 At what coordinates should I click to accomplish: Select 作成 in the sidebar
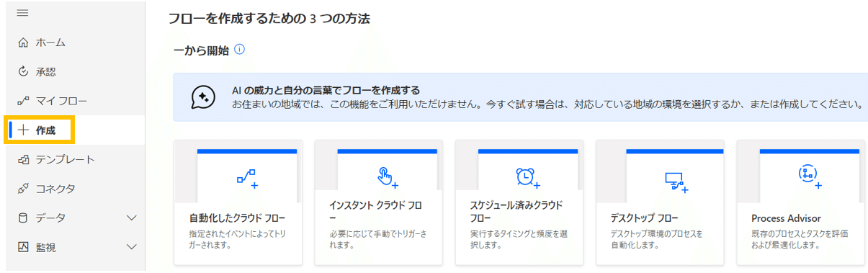45,130
